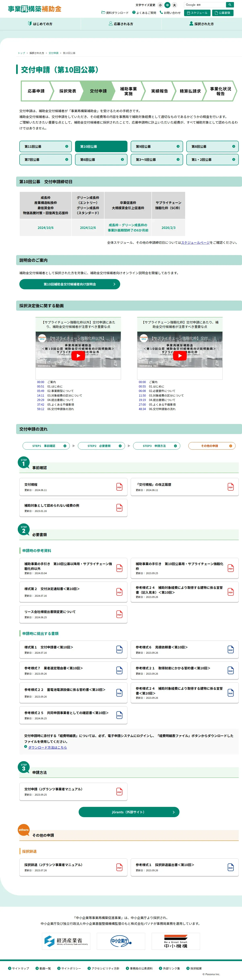Click the search magnifier icon
This screenshot has width=242, height=980.
[229, 5]
